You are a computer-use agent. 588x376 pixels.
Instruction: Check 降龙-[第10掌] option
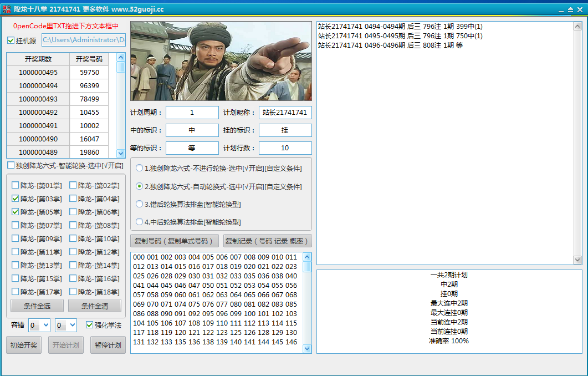(73, 238)
